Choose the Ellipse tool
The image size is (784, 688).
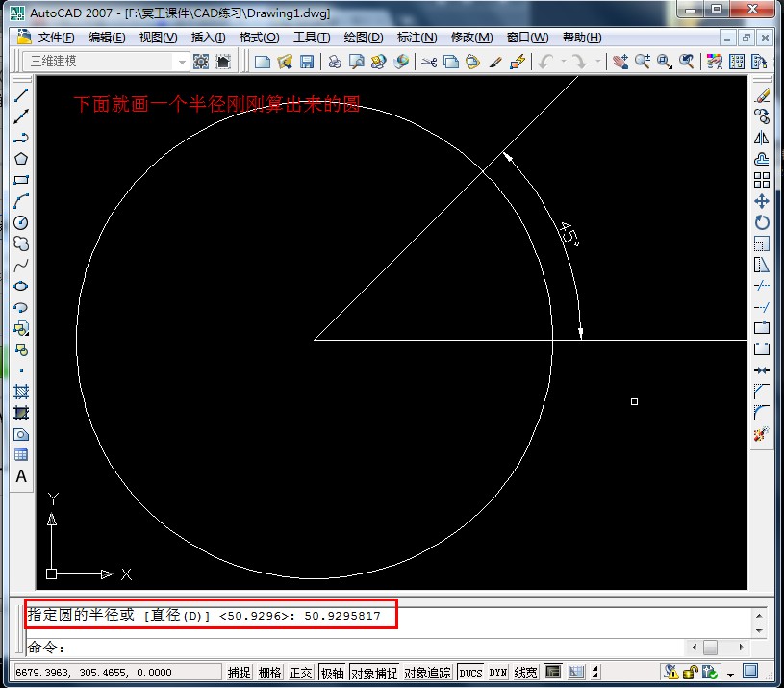(x=21, y=286)
